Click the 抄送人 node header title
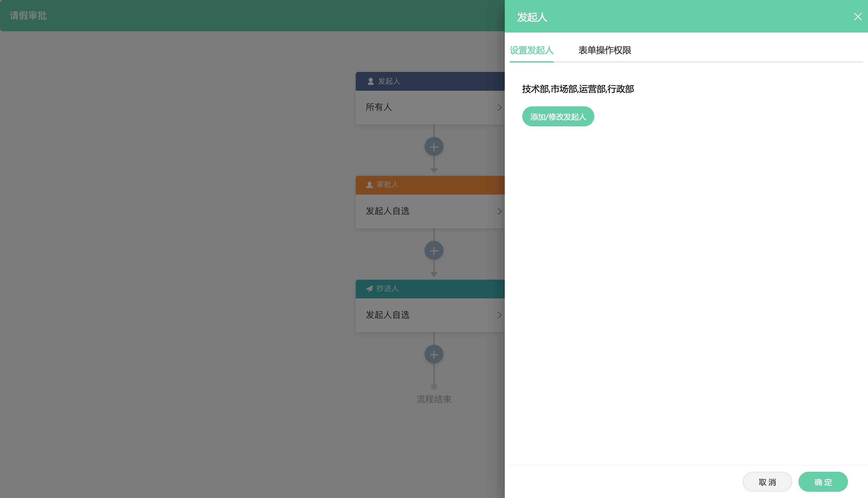This screenshot has height=498, width=868. tap(387, 288)
